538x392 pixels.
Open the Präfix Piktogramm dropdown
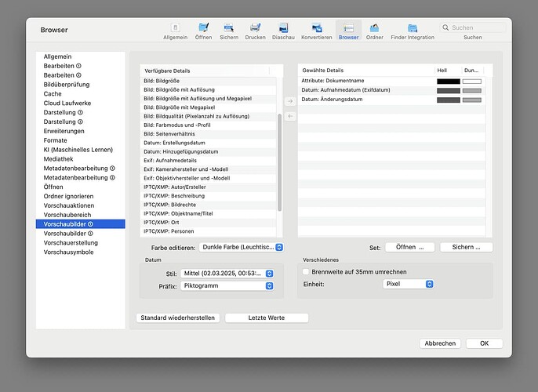click(x=227, y=285)
